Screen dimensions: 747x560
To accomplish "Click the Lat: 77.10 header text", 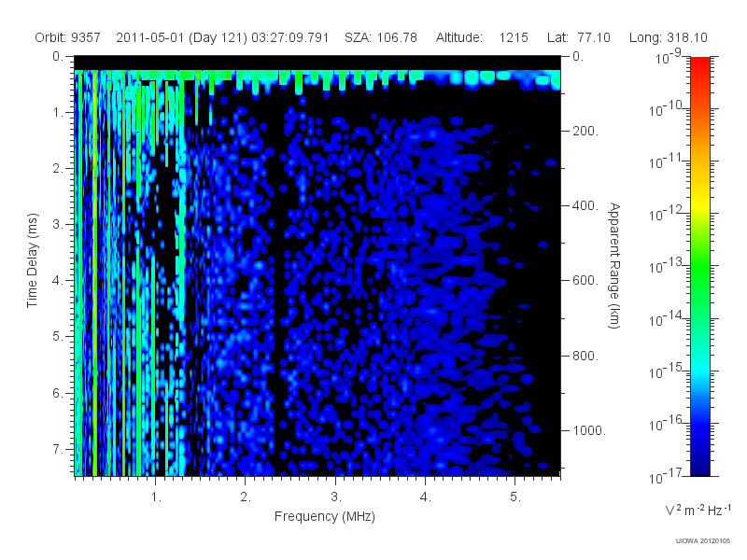I will pyautogui.click(x=578, y=37).
